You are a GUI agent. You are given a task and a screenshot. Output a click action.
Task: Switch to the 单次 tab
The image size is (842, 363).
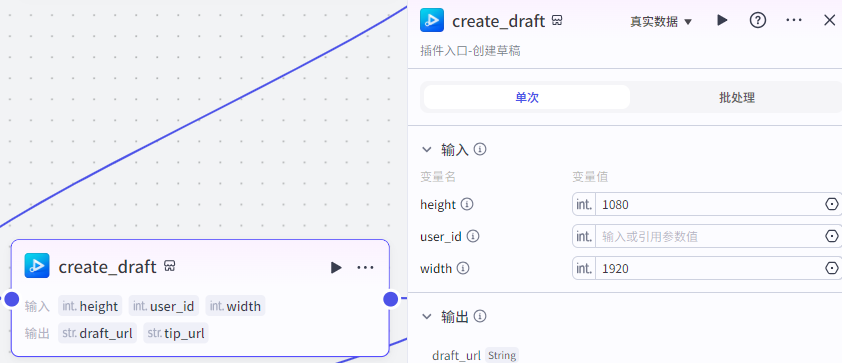pos(527,97)
